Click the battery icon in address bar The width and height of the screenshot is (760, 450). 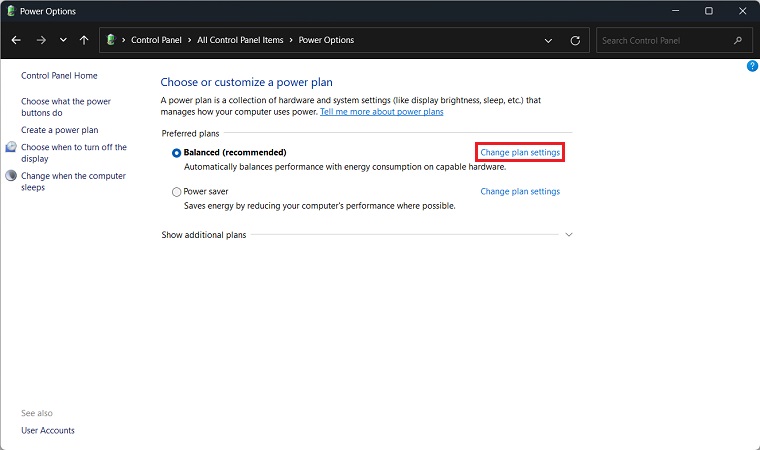(x=112, y=40)
